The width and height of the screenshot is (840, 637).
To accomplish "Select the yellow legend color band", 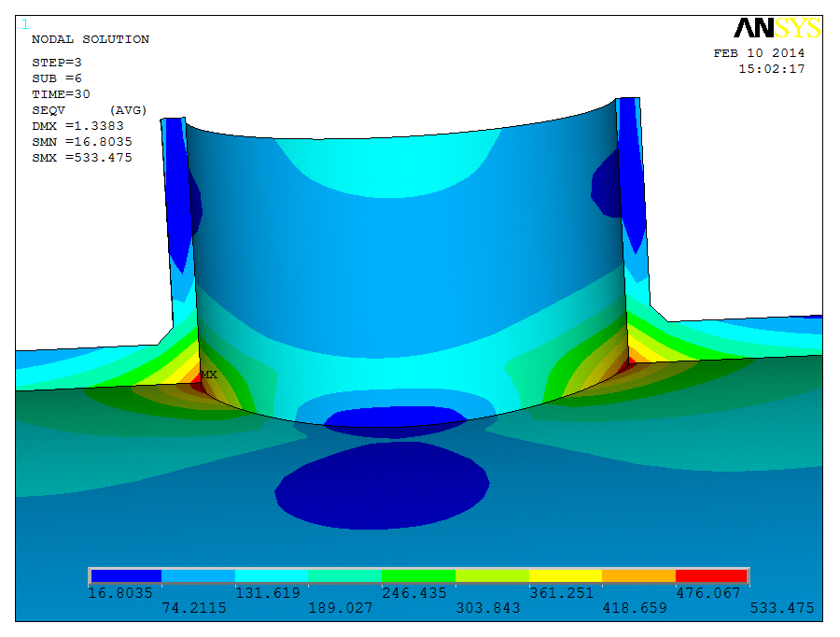I will point(565,575).
